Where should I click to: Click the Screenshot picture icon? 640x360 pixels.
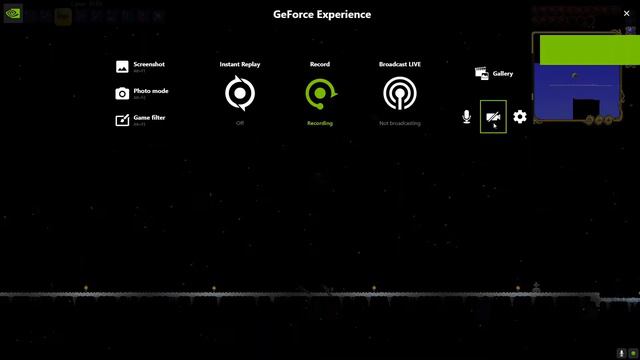click(x=122, y=67)
